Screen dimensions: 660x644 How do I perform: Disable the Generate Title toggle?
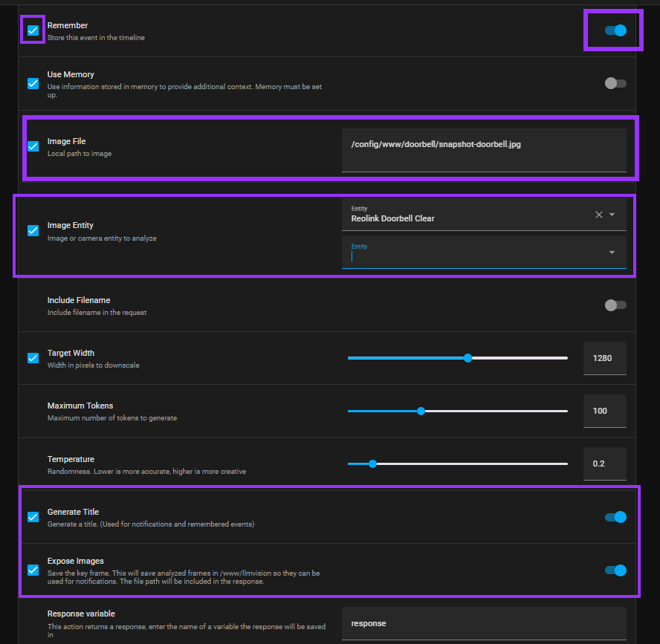tap(615, 517)
